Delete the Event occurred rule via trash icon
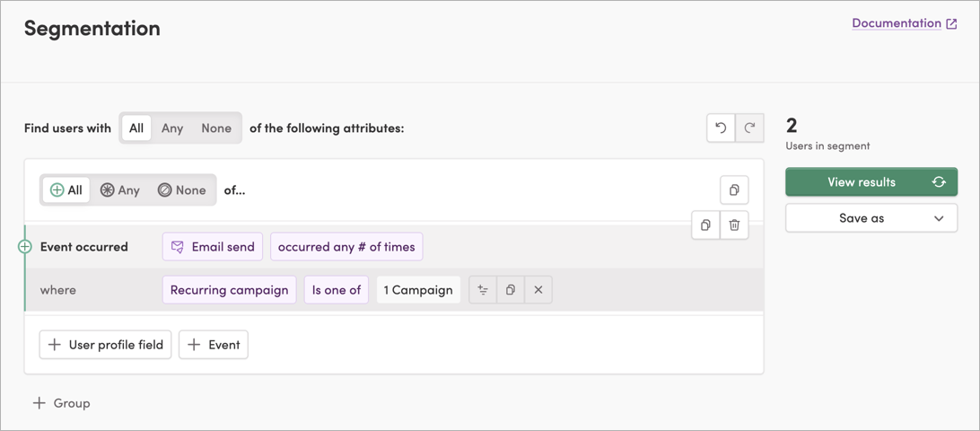The height and width of the screenshot is (431, 980). [734, 225]
